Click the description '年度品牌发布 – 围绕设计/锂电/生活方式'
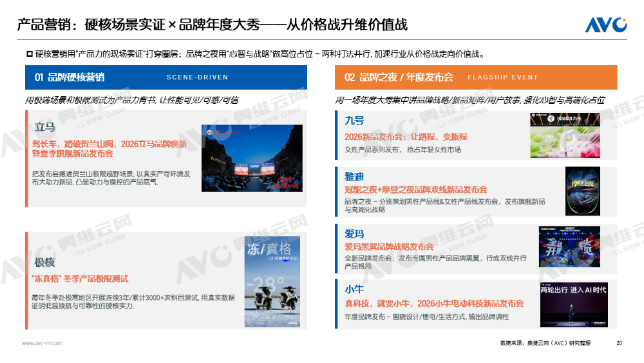The width and height of the screenshot is (644, 363). 427,317
